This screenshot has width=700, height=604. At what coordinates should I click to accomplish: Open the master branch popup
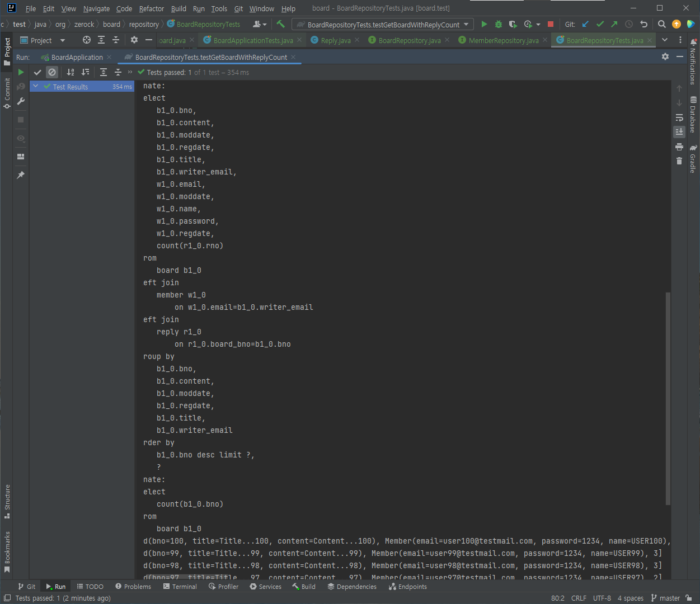[x=666, y=598]
